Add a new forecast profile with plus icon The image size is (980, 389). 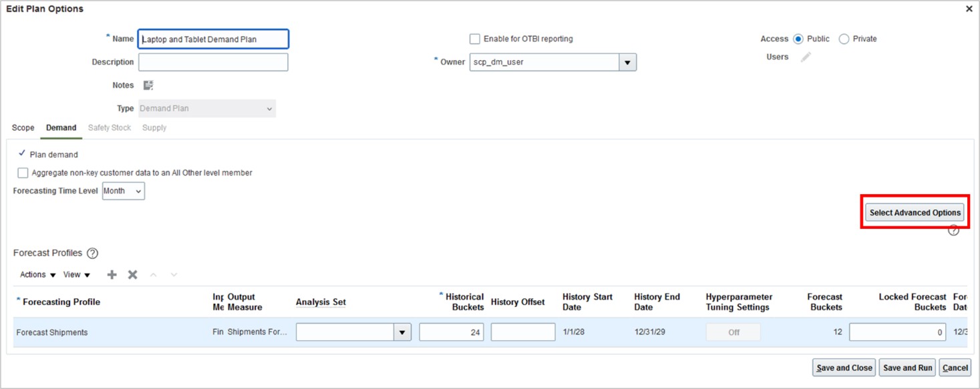click(x=111, y=274)
